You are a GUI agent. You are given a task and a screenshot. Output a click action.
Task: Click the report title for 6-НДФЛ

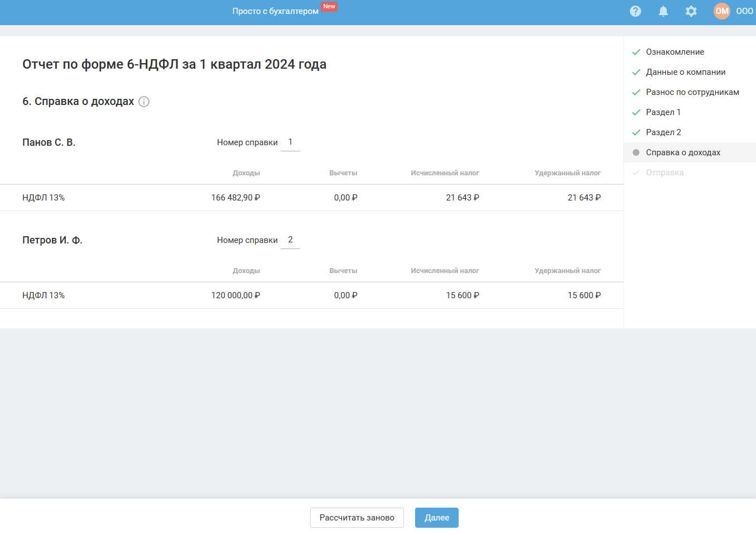pyautogui.click(x=175, y=64)
